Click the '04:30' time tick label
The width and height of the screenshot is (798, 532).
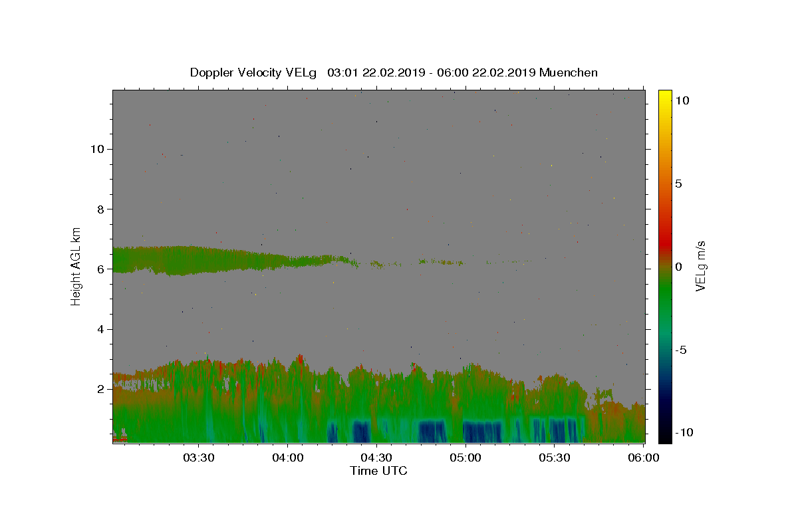point(377,458)
